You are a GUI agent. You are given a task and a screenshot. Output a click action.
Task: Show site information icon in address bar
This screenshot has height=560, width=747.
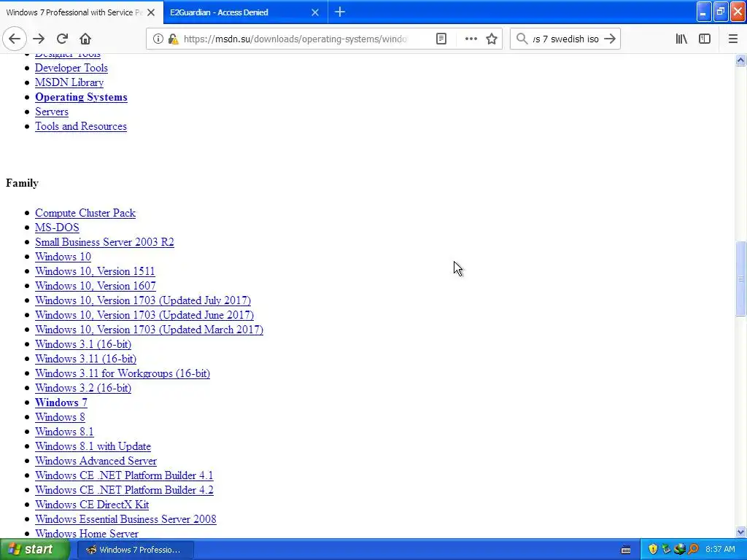point(158,39)
